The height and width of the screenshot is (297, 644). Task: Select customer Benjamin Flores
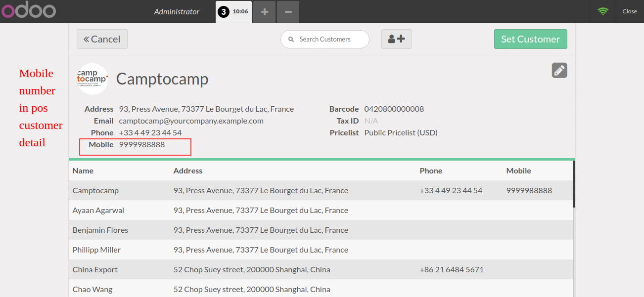coord(321,230)
